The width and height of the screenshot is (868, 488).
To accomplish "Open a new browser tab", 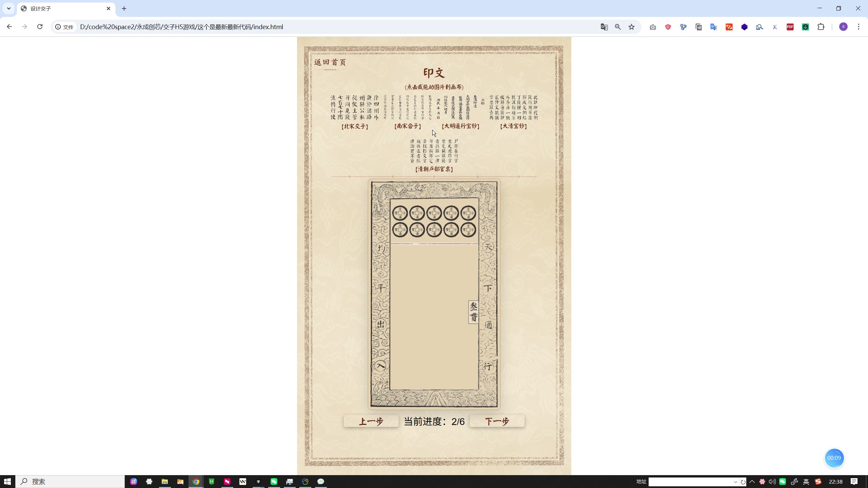I will pyautogui.click(x=123, y=8).
